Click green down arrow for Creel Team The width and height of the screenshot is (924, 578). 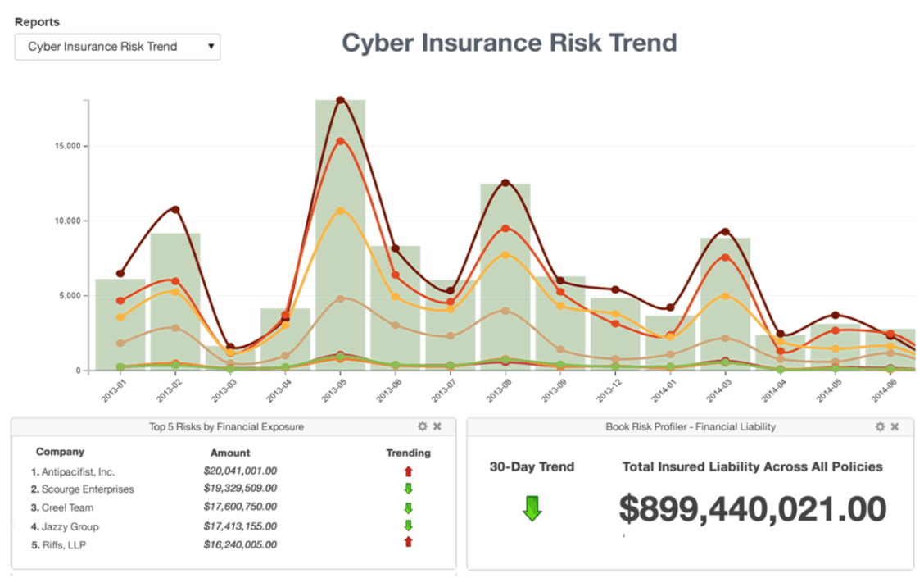pyautogui.click(x=408, y=507)
